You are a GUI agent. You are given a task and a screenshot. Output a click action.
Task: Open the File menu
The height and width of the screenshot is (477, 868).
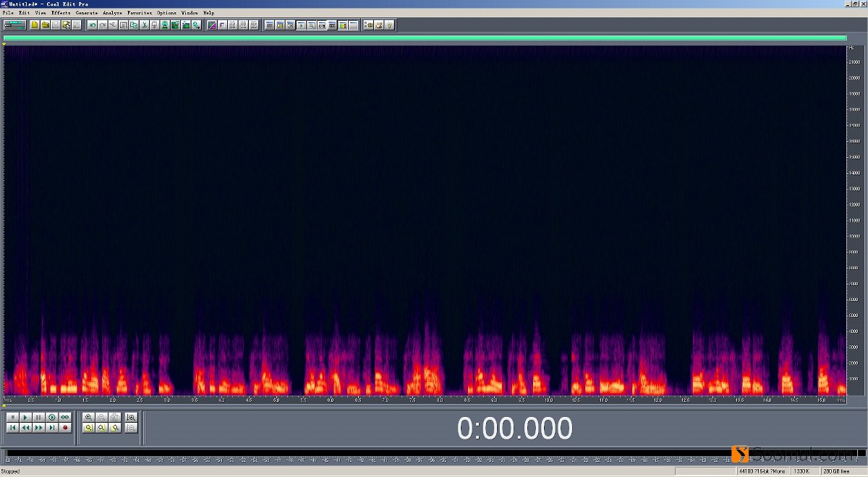point(8,13)
